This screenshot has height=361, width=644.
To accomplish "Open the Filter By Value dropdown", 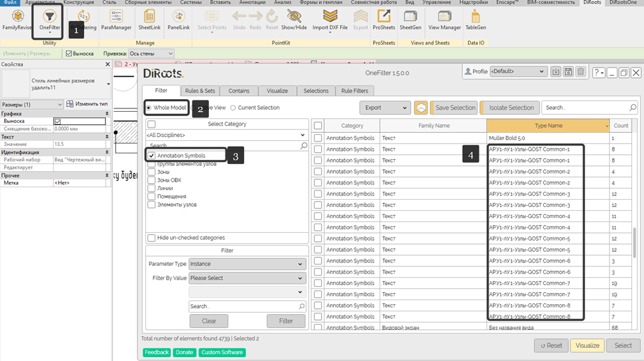I will tap(247, 278).
